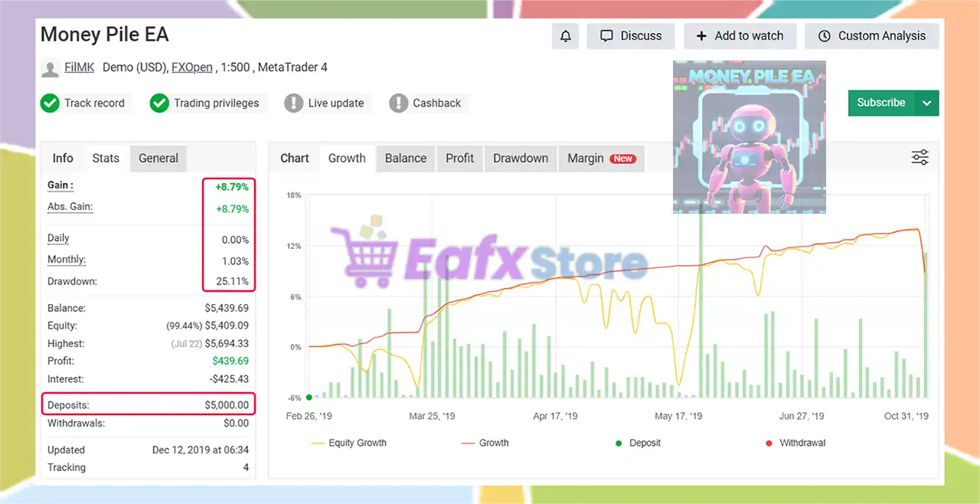Select the Margin chart tab
The image size is (980, 504).
pyautogui.click(x=601, y=159)
